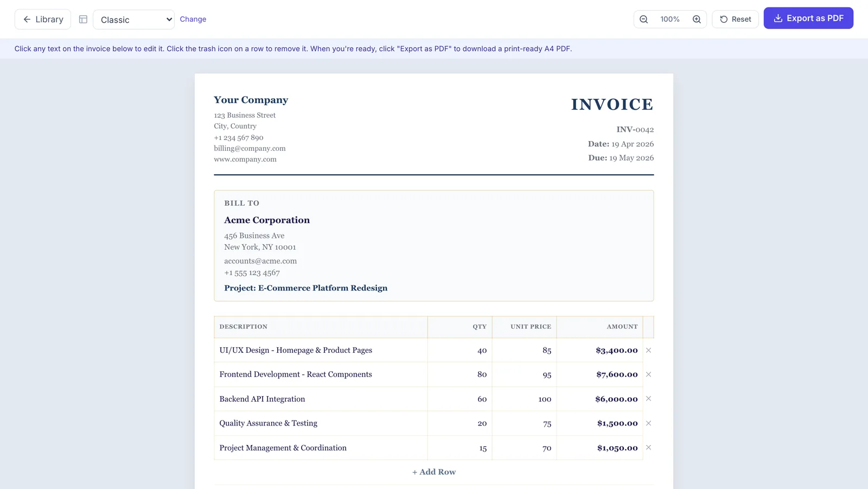868x489 pixels.
Task: Click the zoom out magnifier icon
Action: 643,19
